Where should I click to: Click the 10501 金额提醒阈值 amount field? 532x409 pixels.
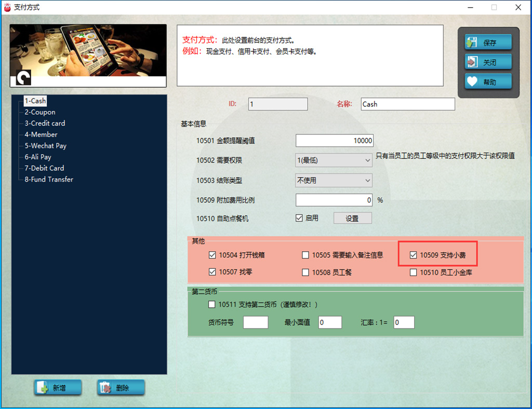click(334, 141)
